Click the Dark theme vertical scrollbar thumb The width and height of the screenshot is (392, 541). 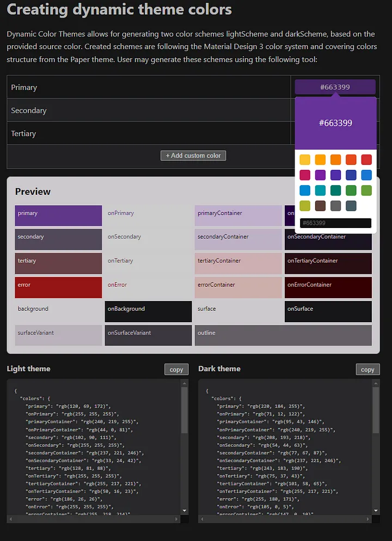click(376, 411)
